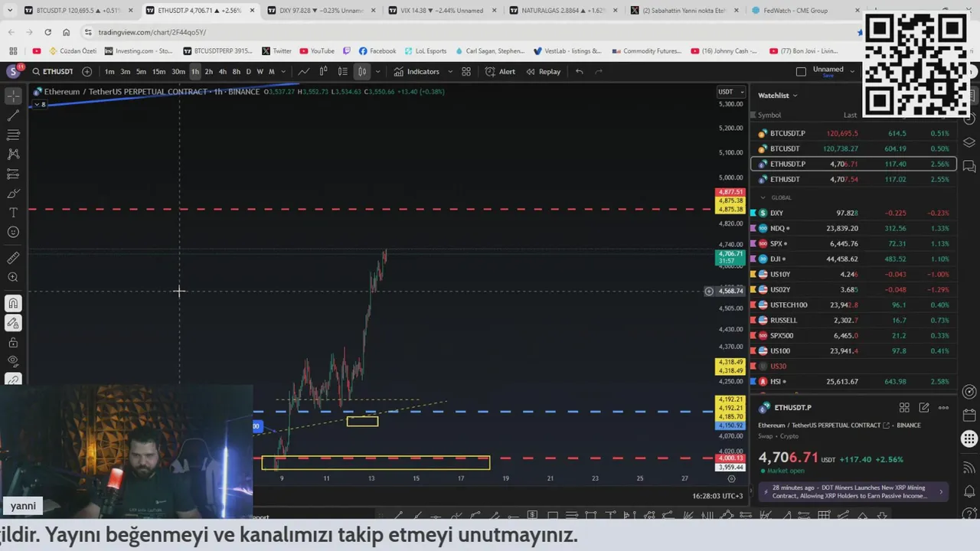The height and width of the screenshot is (551, 980).
Task: Switch to D daily timeframe
Action: (x=249, y=71)
